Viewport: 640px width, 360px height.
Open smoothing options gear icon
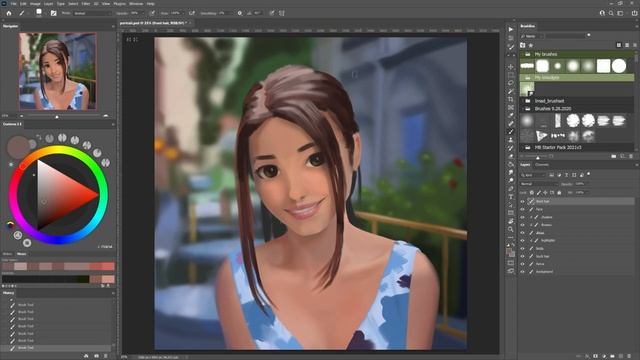pyautogui.click(x=240, y=13)
